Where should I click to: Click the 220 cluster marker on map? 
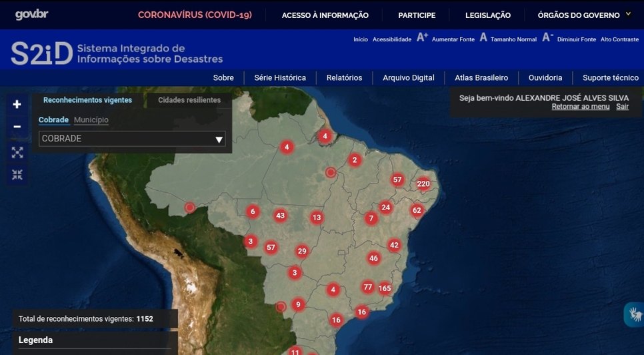[423, 184]
